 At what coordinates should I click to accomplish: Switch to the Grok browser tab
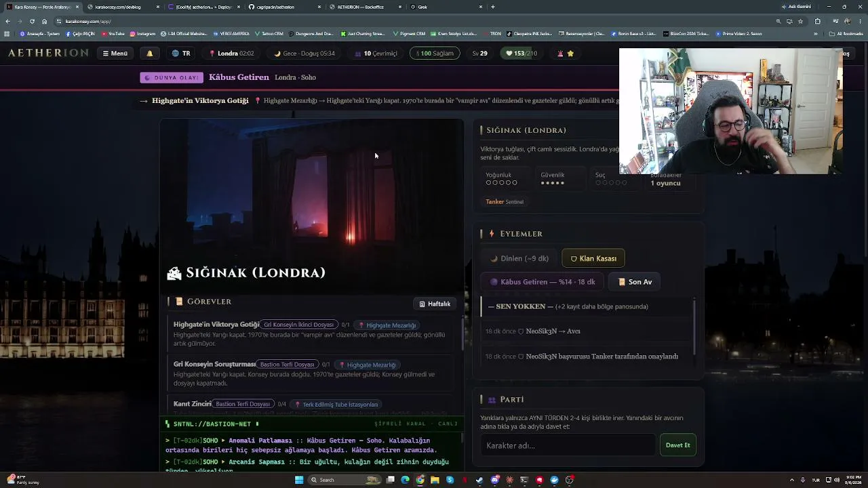[x=447, y=7]
